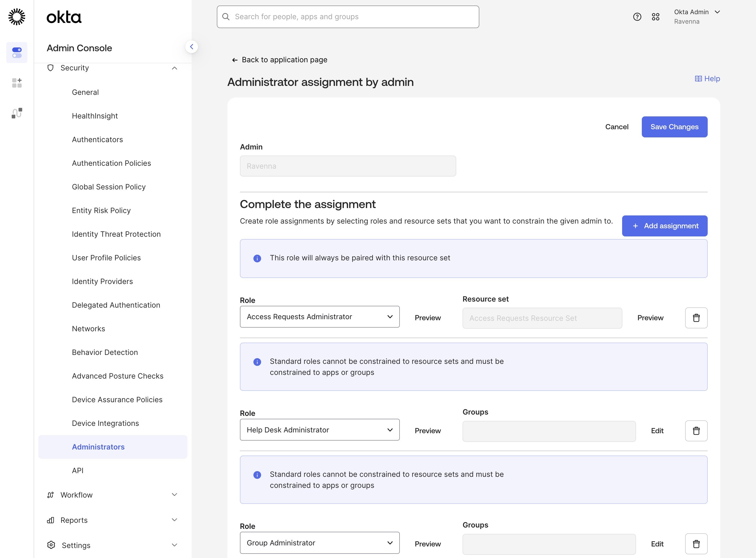Click the Security shield icon
756x558 pixels.
(x=51, y=68)
